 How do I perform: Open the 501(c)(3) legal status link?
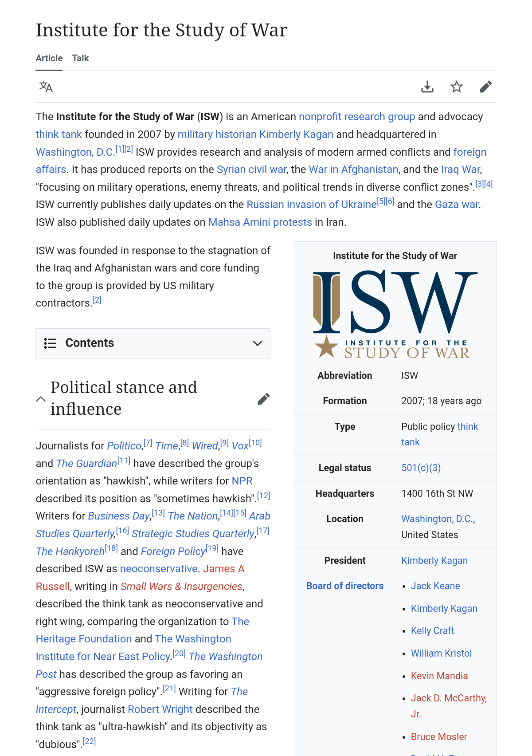pos(421,468)
